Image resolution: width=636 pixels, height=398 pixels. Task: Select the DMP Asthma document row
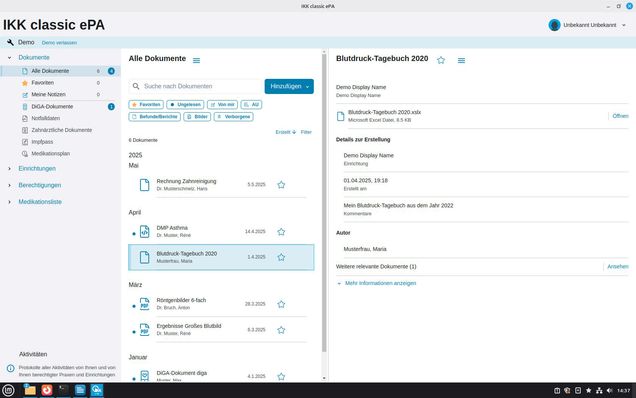pyautogui.click(x=221, y=232)
